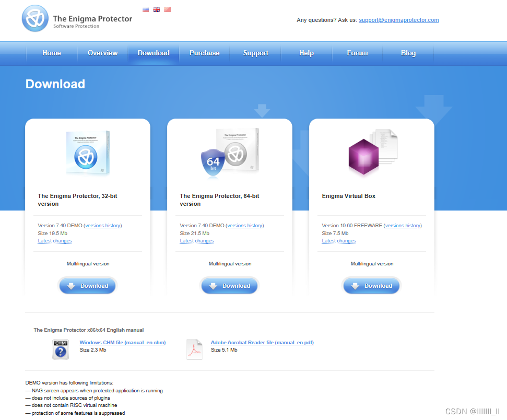This screenshot has height=420, width=507.
Task: Visit the Forum page
Action: click(x=357, y=53)
